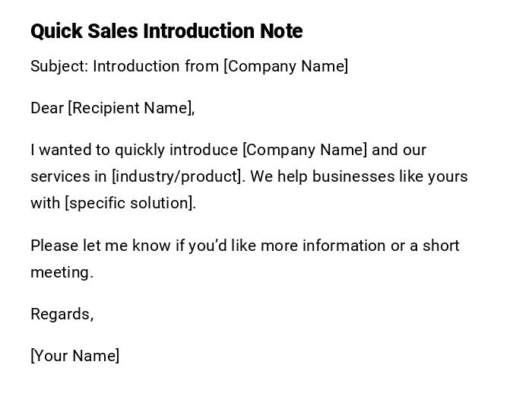The height and width of the screenshot is (403, 532).
Task: Click the [Your Name] placeholder
Action: point(74,356)
